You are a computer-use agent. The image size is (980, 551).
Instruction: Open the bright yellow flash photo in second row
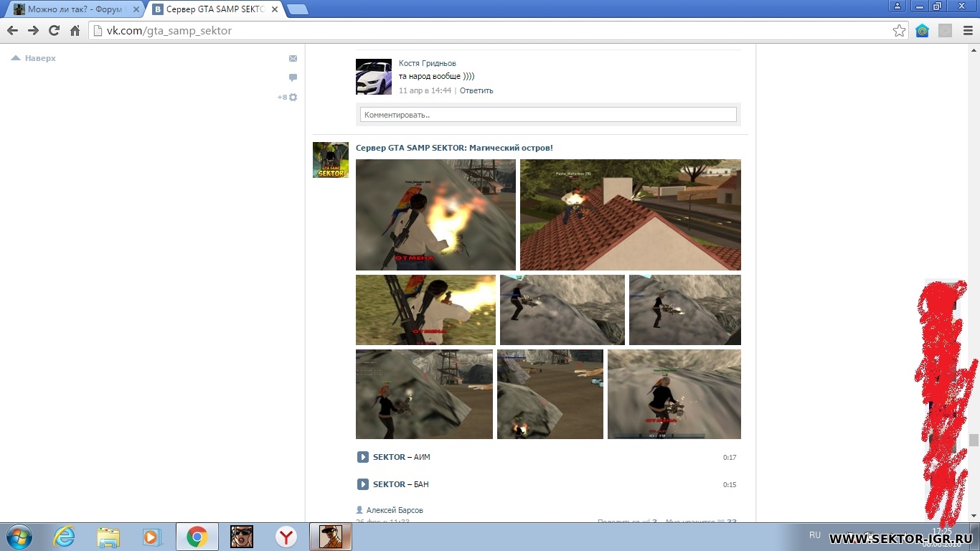click(425, 310)
